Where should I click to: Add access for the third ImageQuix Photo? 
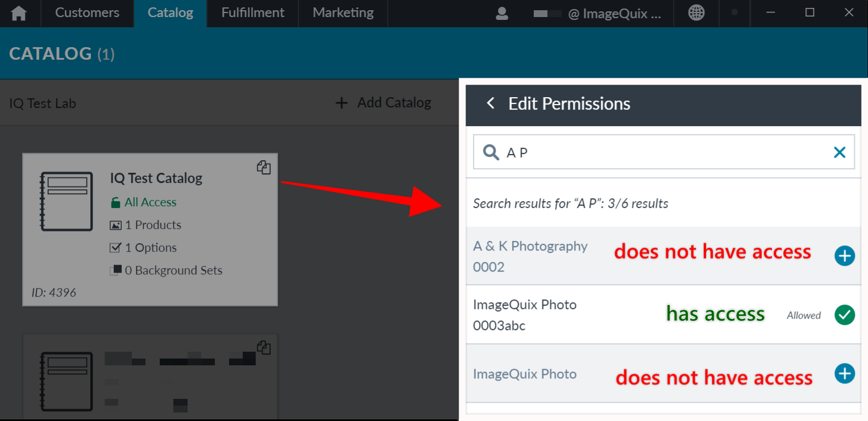tap(845, 374)
